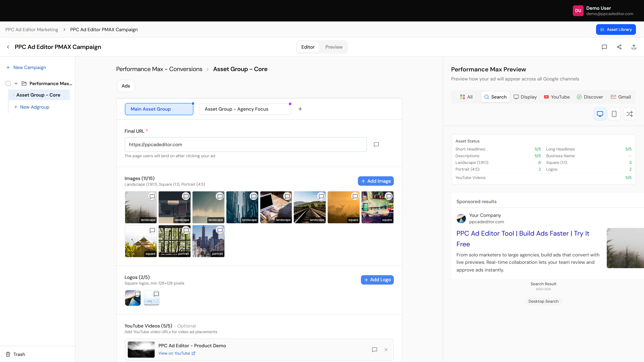Comment on the golden tent square image
The width and height of the screenshot is (644, 362).
(152, 230)
